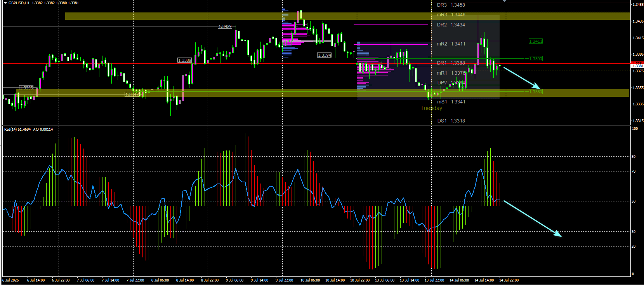Click the current price tag 1.3381 on the axis

pos(637,66)
